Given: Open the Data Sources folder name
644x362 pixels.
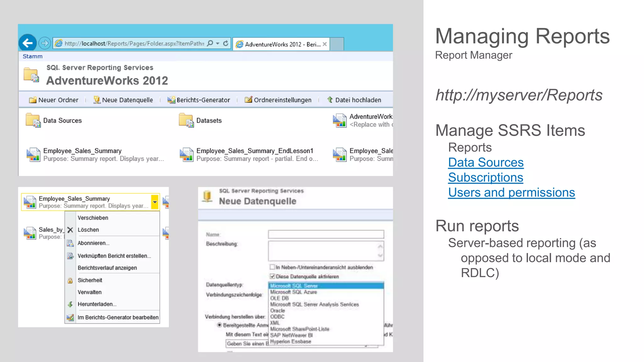Looking at the screenshot, I should [x=63, y=120].
